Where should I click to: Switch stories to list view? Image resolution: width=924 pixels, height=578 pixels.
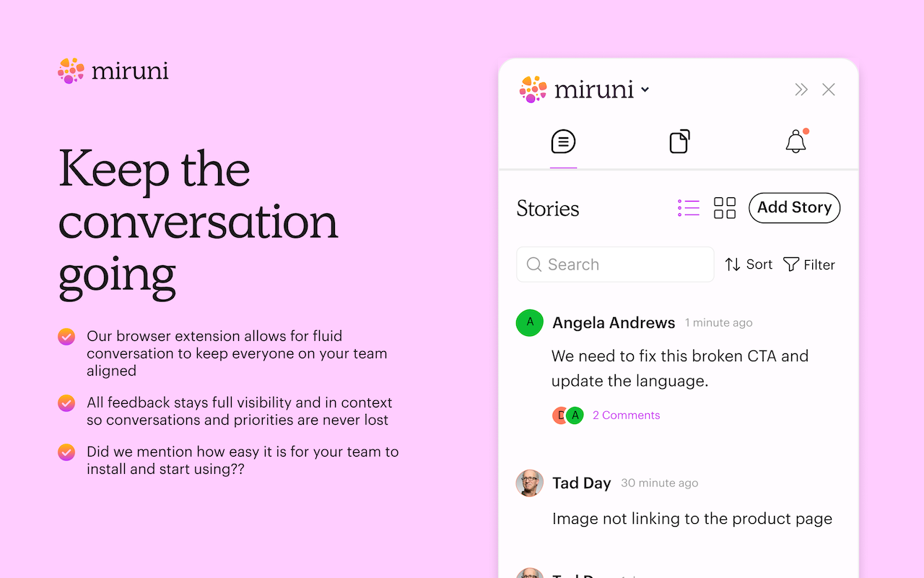(689, 208)
